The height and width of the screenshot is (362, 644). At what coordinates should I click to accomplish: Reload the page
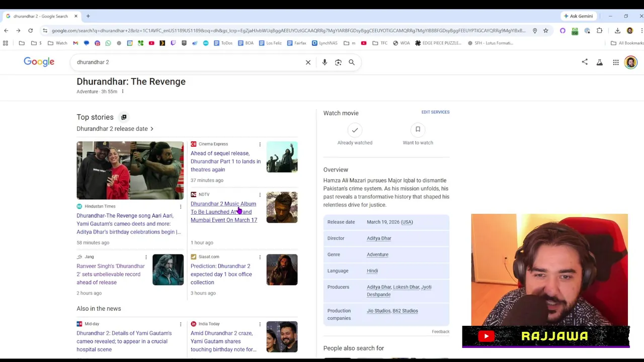pos(30,31)
